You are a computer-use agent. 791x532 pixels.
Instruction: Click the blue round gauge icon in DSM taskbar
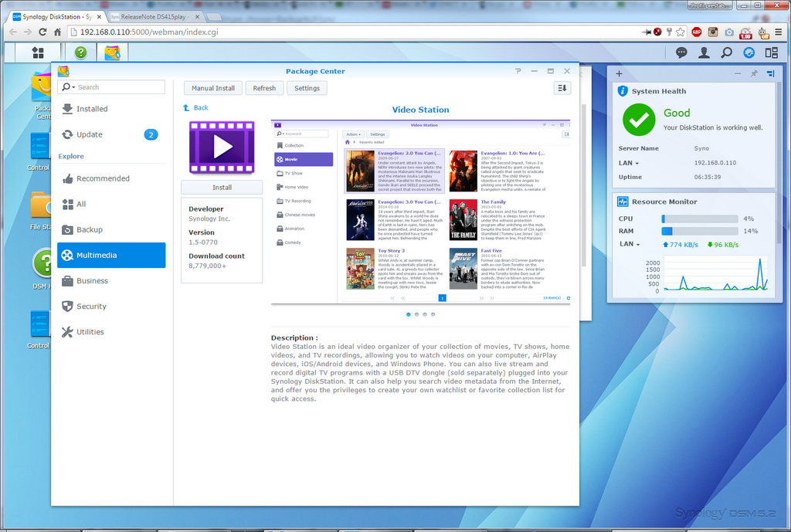pyautogui.click(x=749, y=53)
